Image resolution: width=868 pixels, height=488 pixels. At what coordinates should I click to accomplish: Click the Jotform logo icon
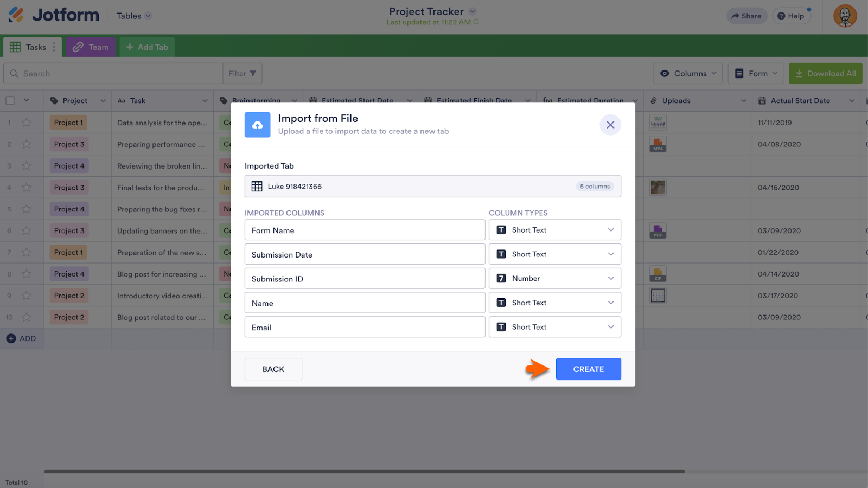click(x=16, y=15)
